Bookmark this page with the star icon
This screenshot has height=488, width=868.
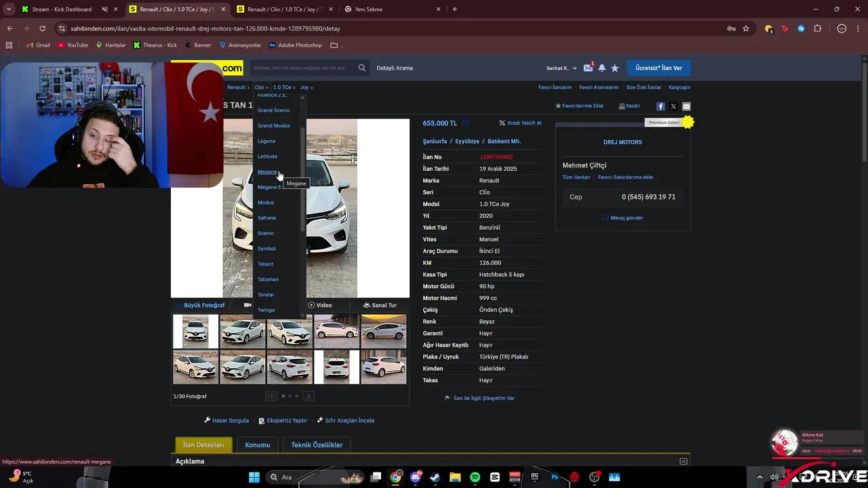(746, 28)
